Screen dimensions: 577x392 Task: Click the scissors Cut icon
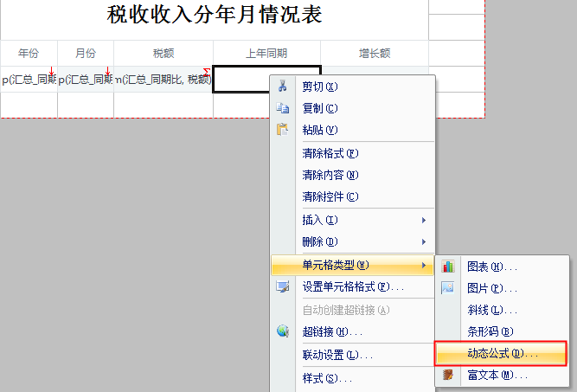coord(283,87)
